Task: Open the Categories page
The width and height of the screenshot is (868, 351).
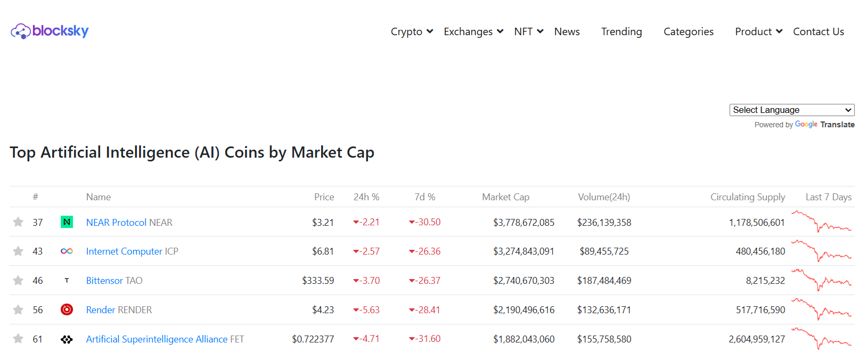Action: click(x=689, y=31)
